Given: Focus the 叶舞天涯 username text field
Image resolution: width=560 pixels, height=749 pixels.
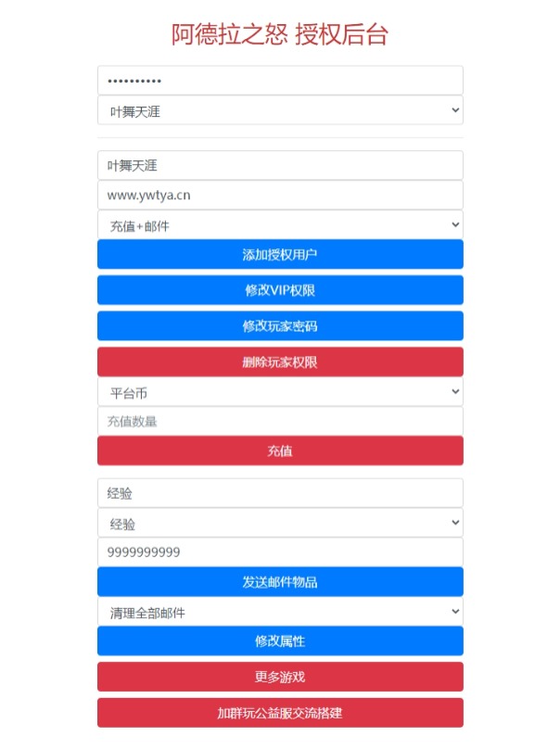Looking at the screenshot, I should 280,165.
